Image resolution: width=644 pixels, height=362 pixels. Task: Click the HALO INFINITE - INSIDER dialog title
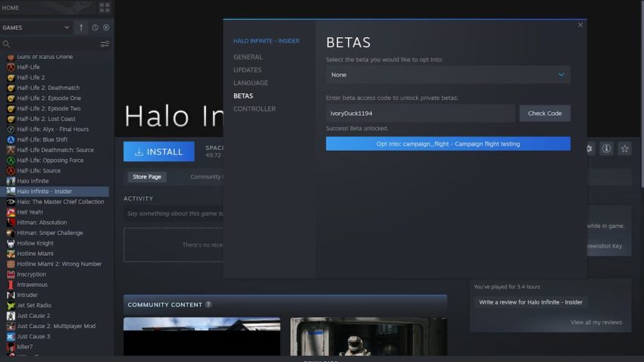click(266, 41)
